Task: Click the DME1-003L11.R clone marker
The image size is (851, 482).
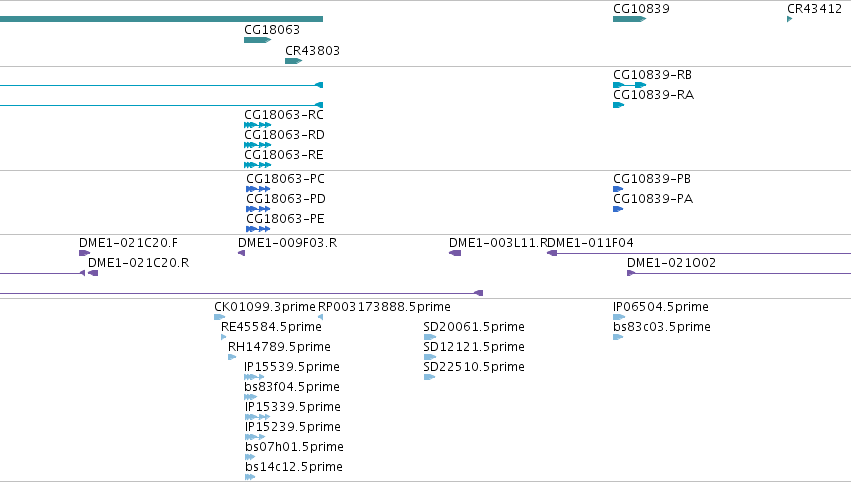Action: click(x=455, y=253)
